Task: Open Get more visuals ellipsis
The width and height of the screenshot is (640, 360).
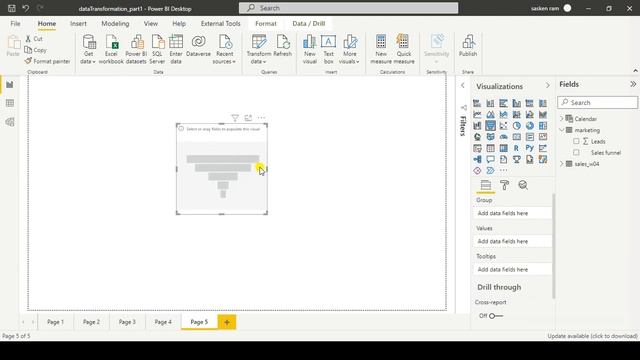Action: click(x=503, y=171)
